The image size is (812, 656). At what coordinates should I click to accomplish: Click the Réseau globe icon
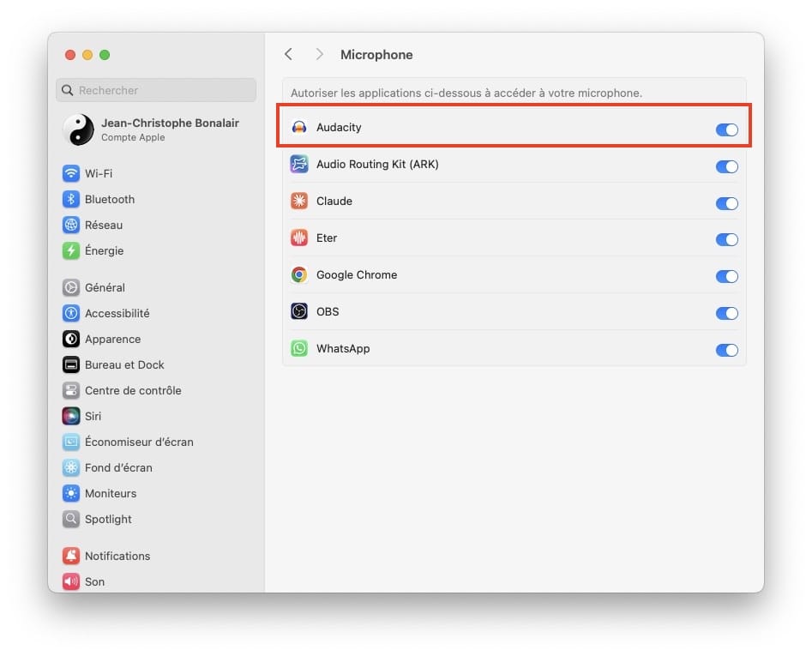(x=71, y=225)
